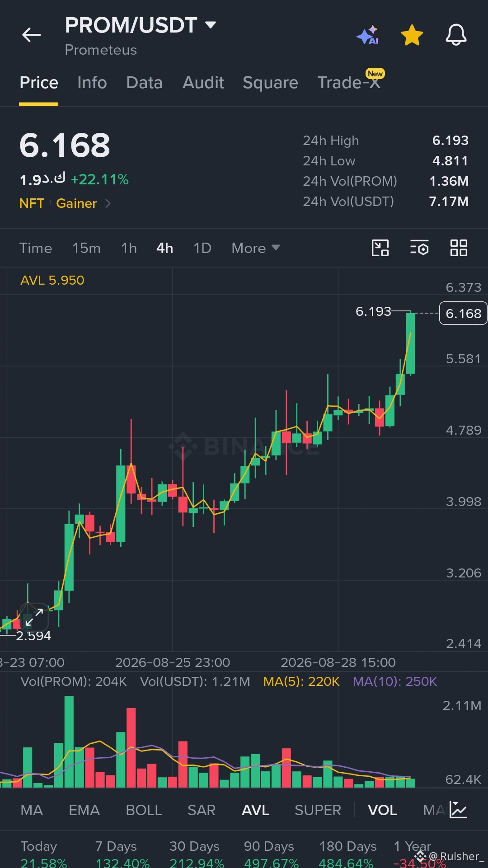Tap the 24h Low value 4.811

pos(450,161)
